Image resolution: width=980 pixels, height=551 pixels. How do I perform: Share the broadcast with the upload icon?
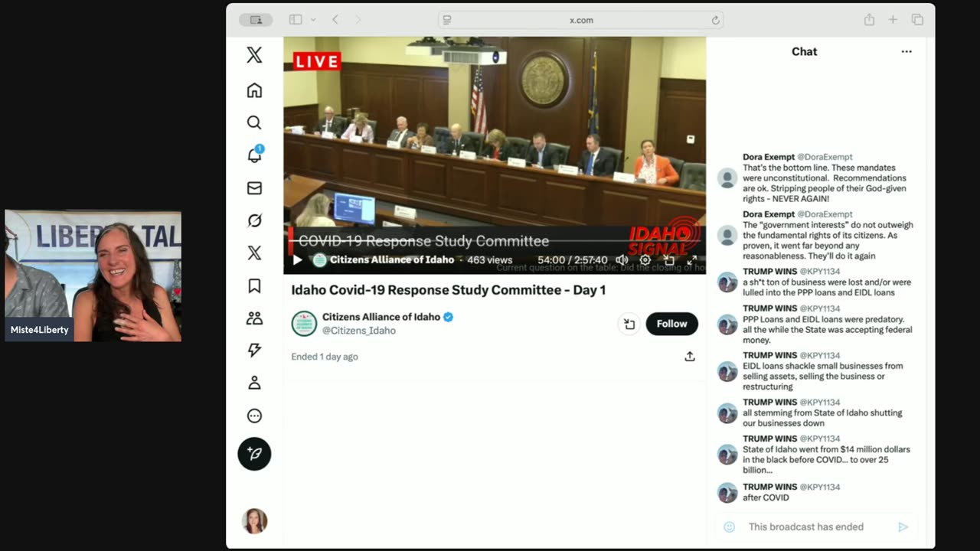tap(690, 357)
